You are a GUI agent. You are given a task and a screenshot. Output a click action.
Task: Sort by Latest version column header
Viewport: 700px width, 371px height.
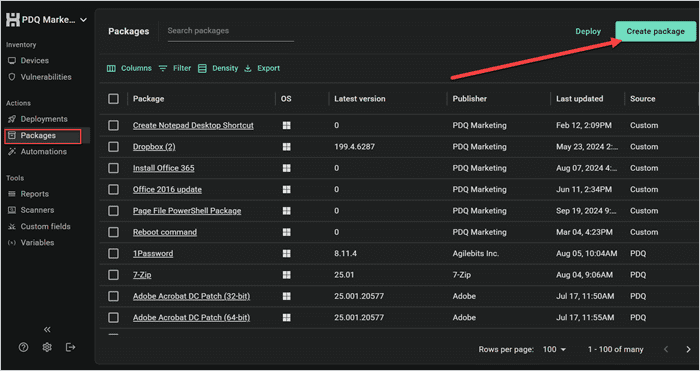[360, 99]
